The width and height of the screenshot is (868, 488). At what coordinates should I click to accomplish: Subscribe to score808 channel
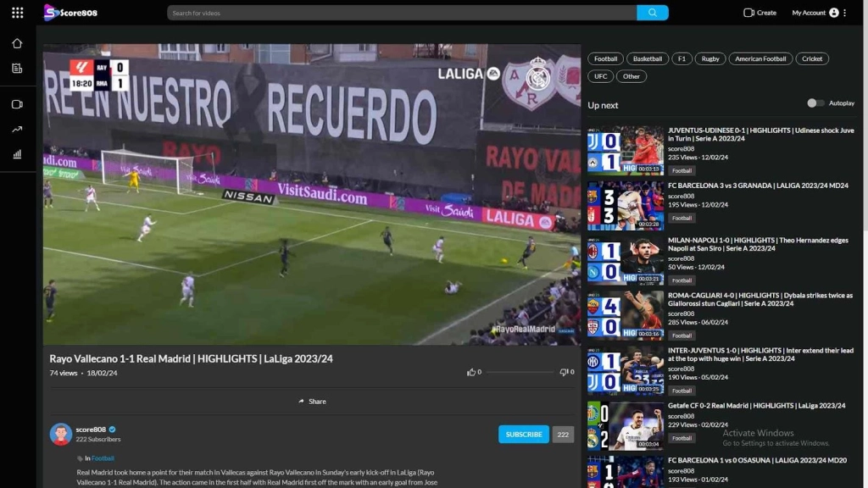pyautogui.click(x=524, y=435)
